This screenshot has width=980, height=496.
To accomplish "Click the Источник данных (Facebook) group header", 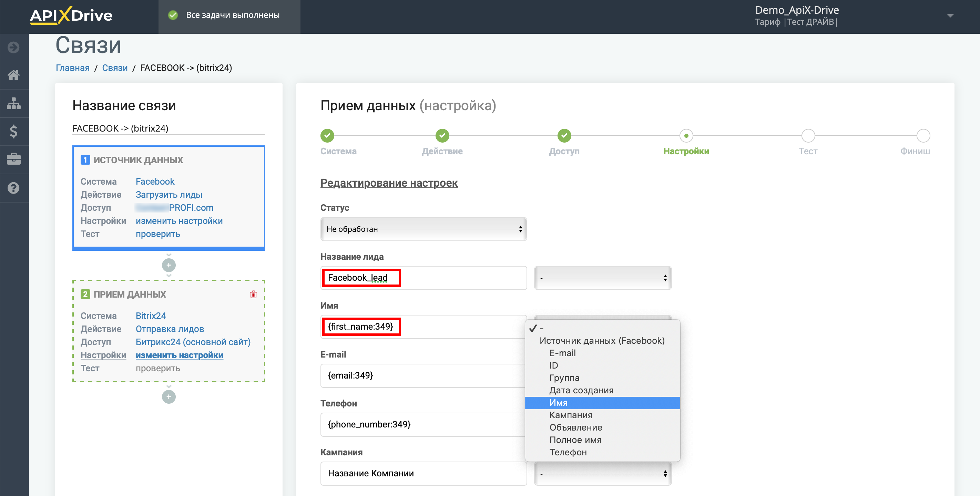I will [602, 340].
